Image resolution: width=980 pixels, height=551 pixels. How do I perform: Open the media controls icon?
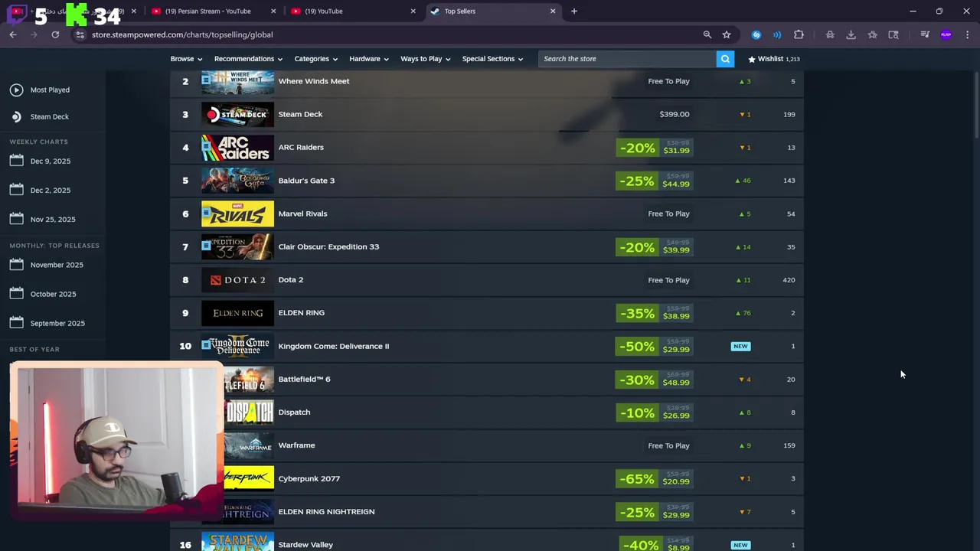tap(925, 34)
